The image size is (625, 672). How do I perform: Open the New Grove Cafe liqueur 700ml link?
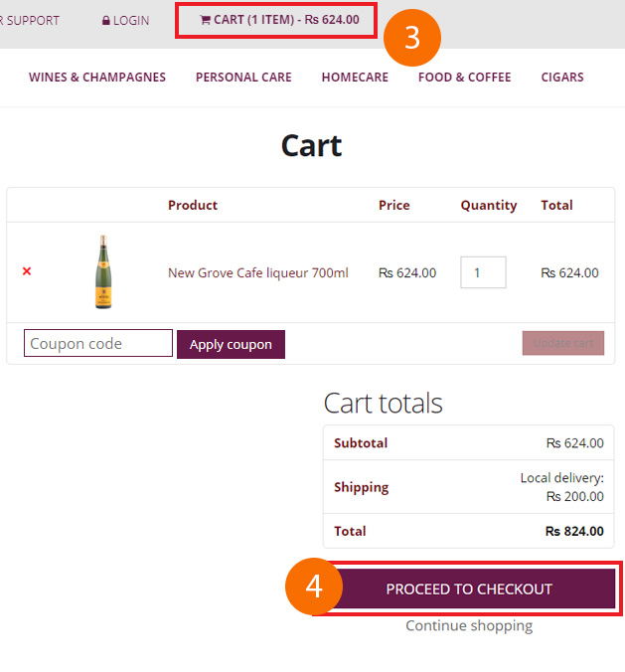pyautogui.click(x=257, y=272)
